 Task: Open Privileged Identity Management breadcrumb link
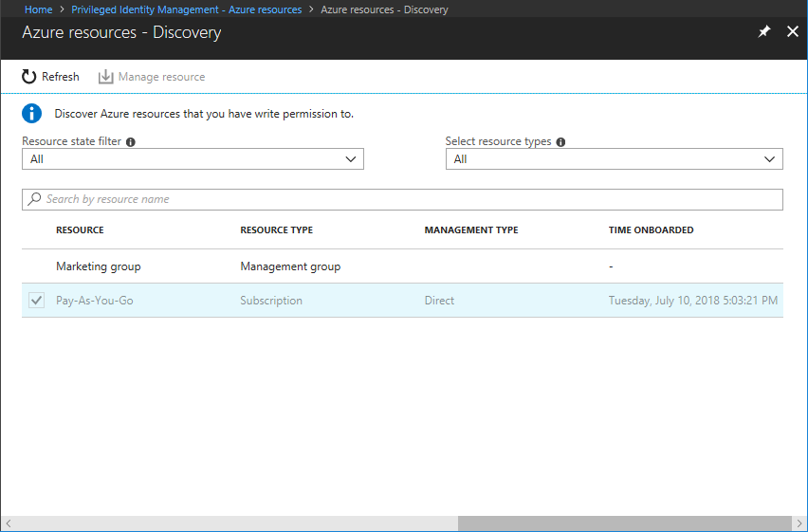point(186,9)
